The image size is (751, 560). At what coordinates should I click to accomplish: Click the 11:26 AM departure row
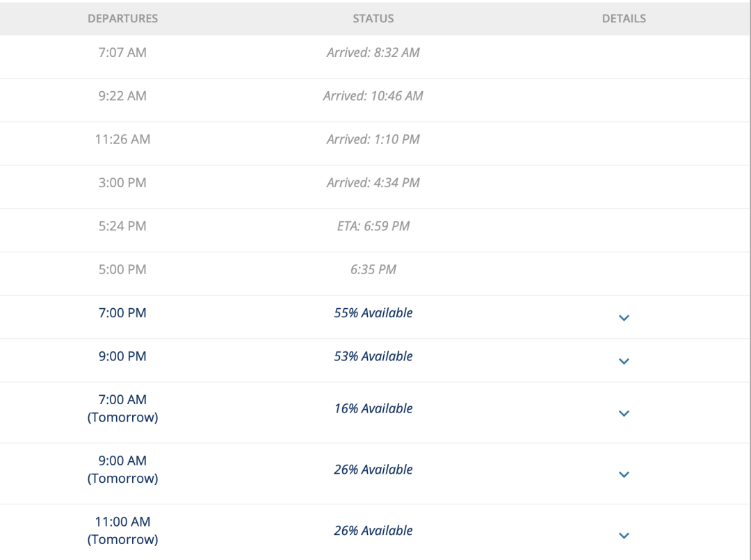click(x=375, y=143)
